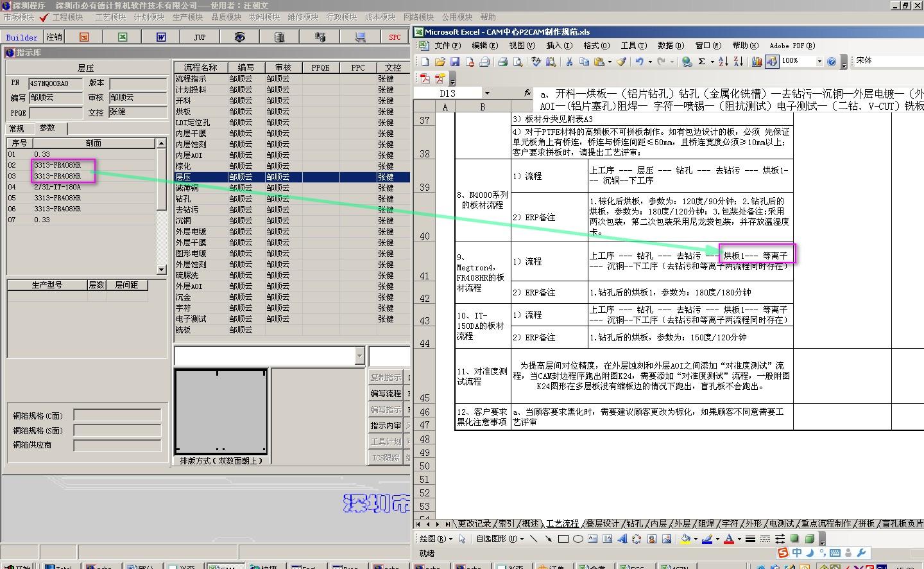Open Paste options dropdown arrow
Viewport: 924px width, 569px height.
[610, 62]
